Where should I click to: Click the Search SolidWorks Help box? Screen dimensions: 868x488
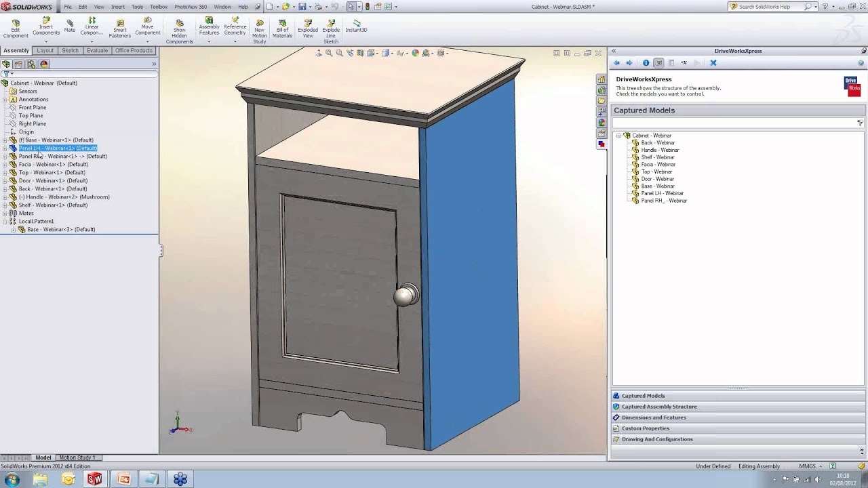click(x=770, y=7)
